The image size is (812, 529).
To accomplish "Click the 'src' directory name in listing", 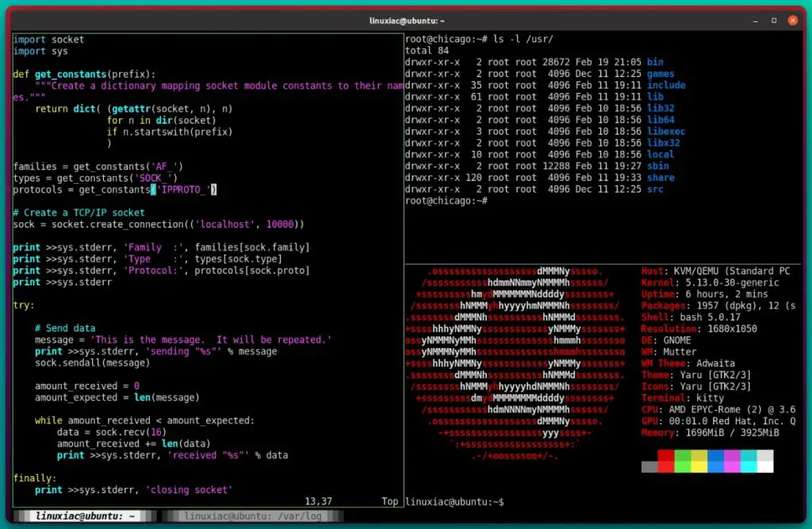I will coord(655,189).
